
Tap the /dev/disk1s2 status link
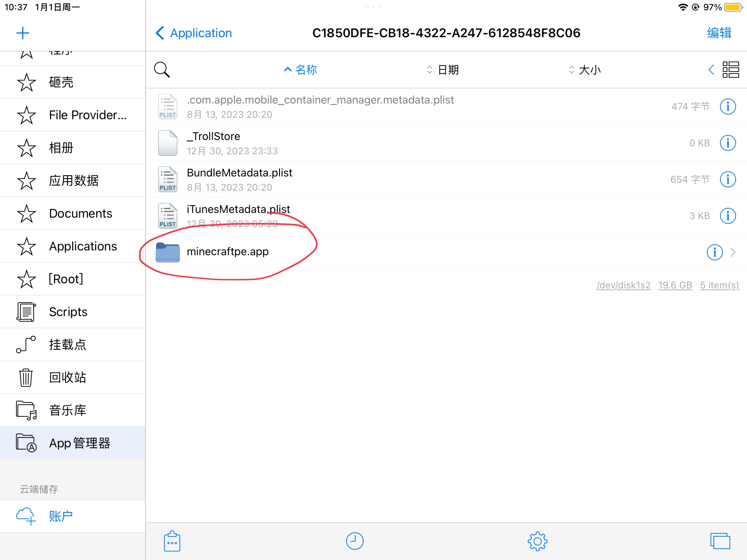pyautogui.click(x=624, y=285)
